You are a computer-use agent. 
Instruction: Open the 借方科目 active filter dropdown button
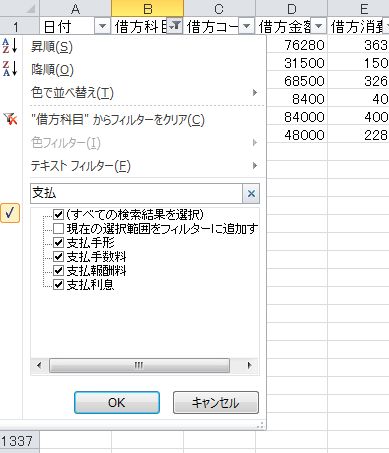pyautogui.click(x=175, y=26)
